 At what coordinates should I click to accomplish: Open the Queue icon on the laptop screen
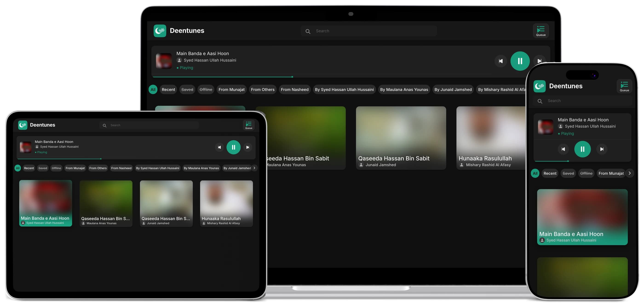[540, 31]
